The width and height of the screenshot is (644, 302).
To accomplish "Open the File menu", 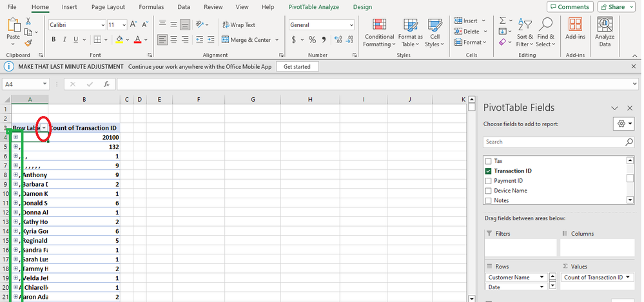I will pyautogui.click(x=12, y=7).
